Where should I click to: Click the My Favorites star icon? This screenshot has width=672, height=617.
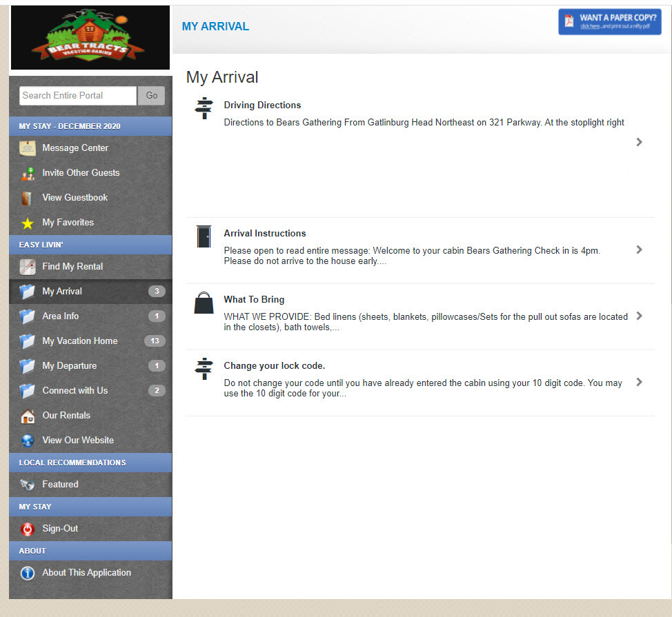(x=28, y=223)
